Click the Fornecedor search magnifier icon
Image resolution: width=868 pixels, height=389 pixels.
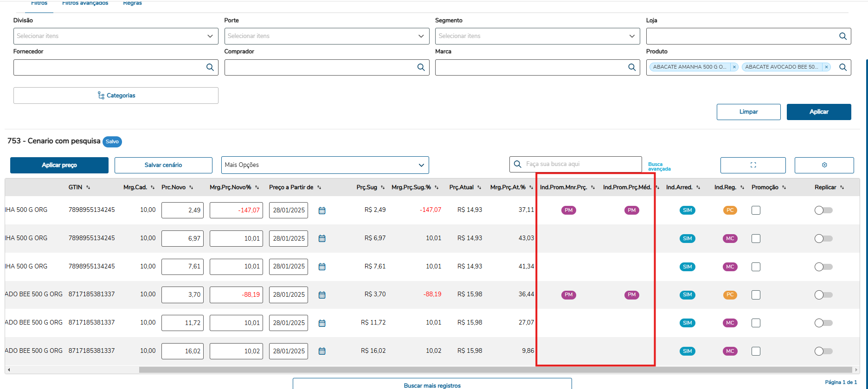(210, 67)
